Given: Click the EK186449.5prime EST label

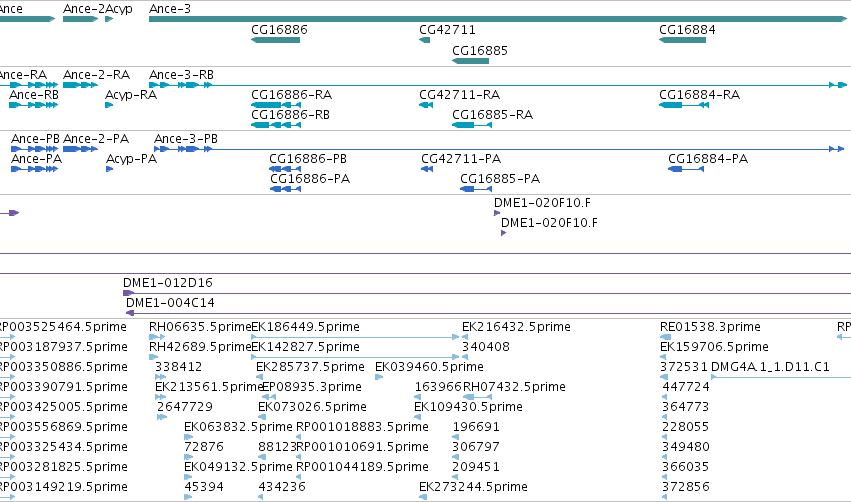Looking at the screenshot, I should pyautogui.click(x=306, y=327).
